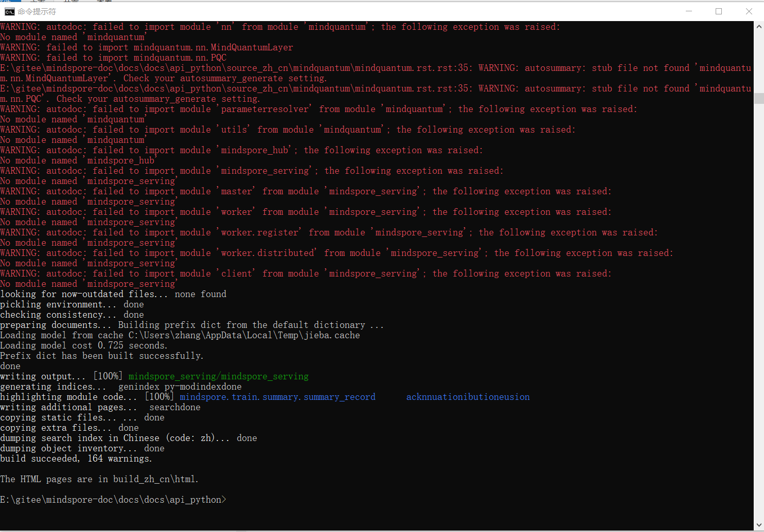Click the api_python> command prompt line
This screenshot has width=764, height=532.
point(113,500)
